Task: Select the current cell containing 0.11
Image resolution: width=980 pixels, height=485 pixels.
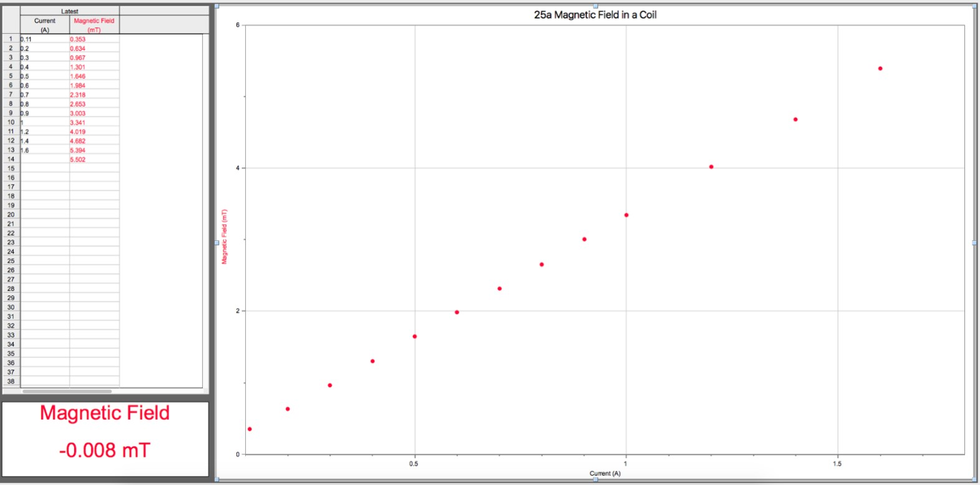Action: 45,39
